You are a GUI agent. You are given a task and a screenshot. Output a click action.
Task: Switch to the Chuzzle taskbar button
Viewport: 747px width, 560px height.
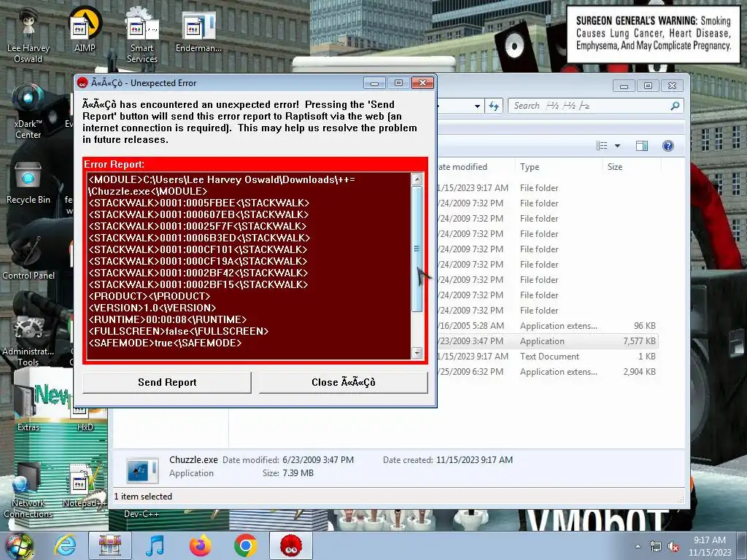click(291, 545)
